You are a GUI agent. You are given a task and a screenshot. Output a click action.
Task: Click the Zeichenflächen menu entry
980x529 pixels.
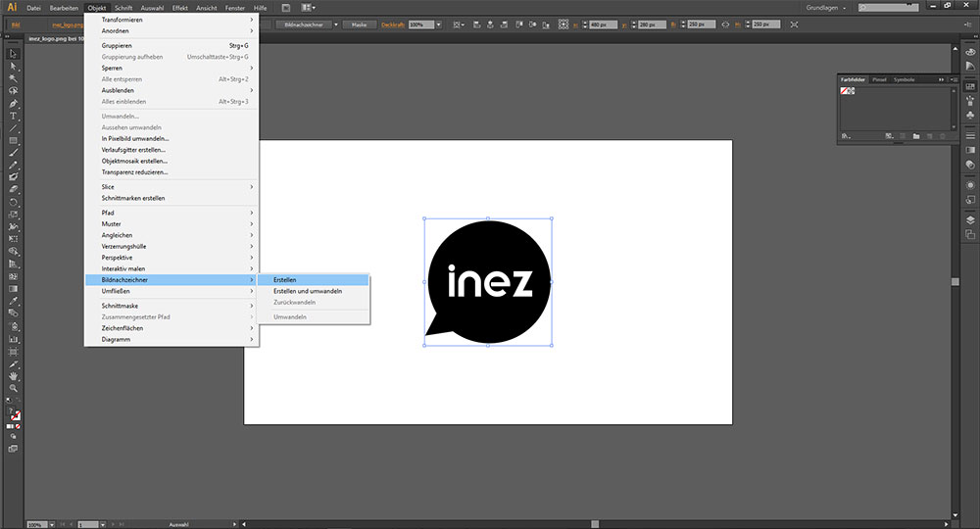(171, 328)
